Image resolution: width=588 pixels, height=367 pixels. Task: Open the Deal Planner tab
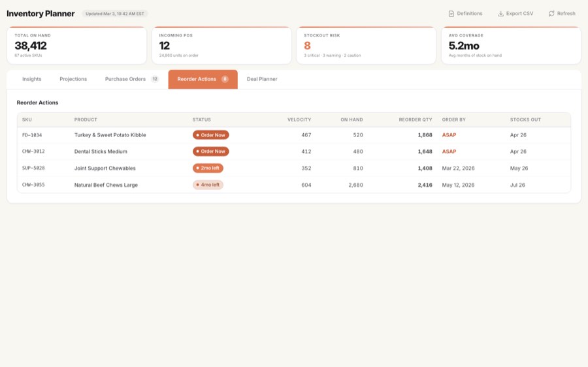[x=262, y=79]
